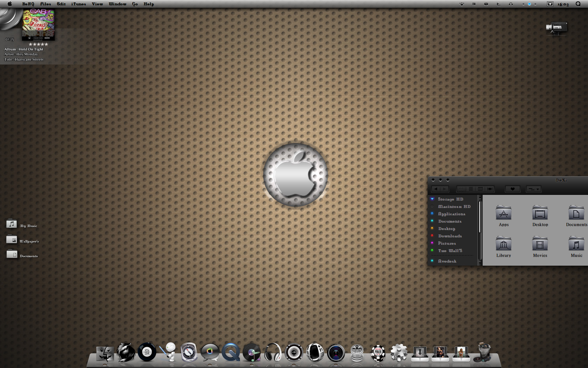Open the Go menu
588x368 pixels.
click(x=135, y=4)
